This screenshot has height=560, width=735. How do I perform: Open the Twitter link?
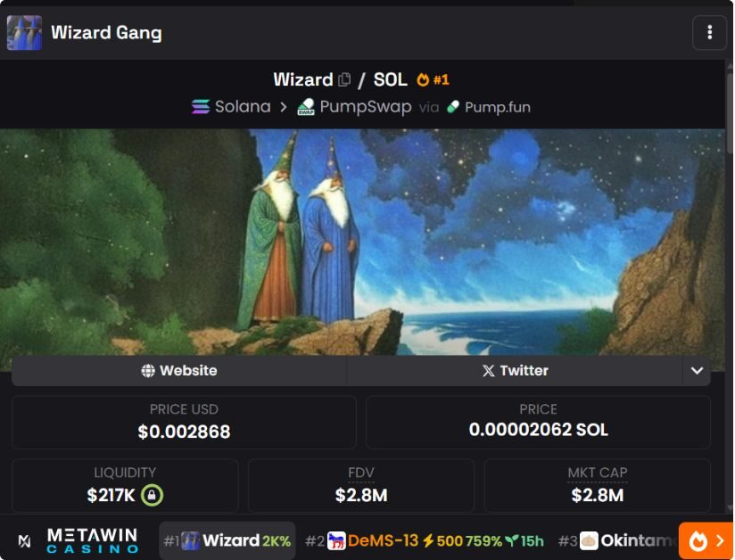coord(516,371)
